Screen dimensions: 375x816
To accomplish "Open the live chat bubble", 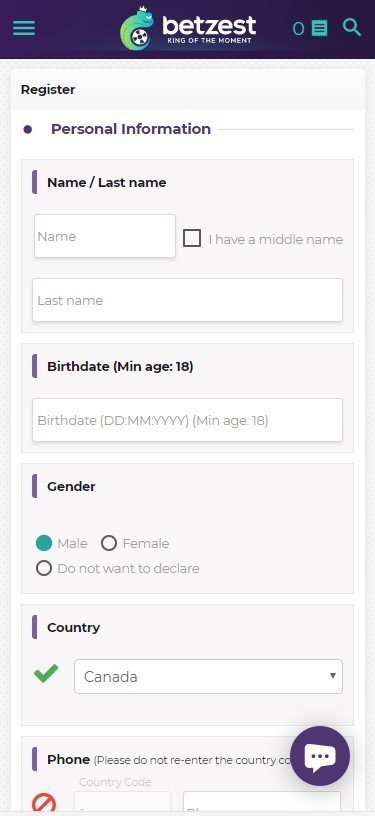I will (x=320, y=756).
